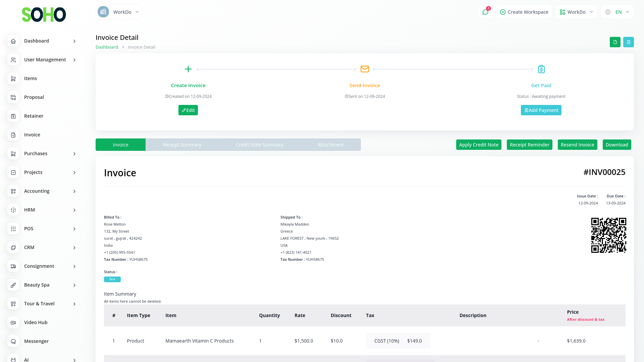Viewport: 644px width, 362px height.
Task: Click the invoice QR code image
Action: point(608,235)
